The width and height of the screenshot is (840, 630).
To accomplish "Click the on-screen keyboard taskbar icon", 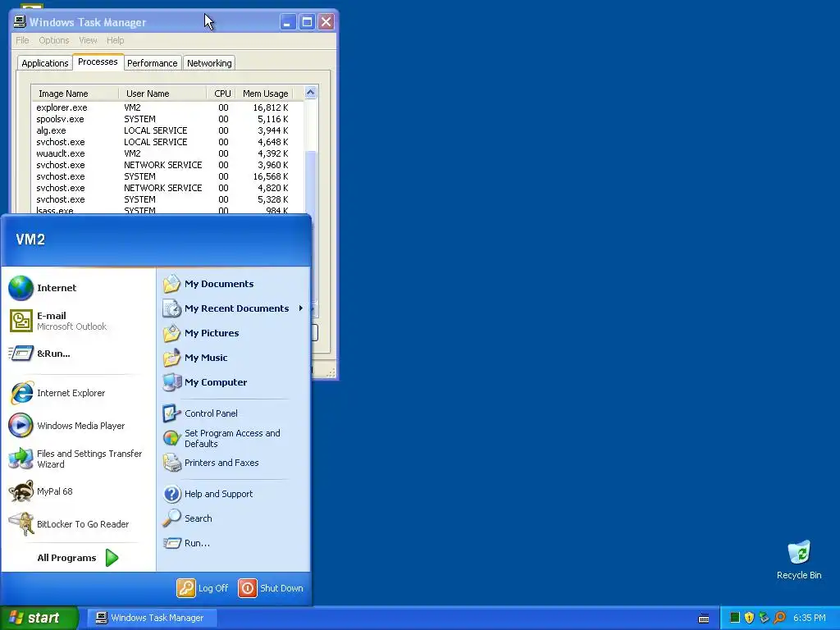I will (704, 619).
